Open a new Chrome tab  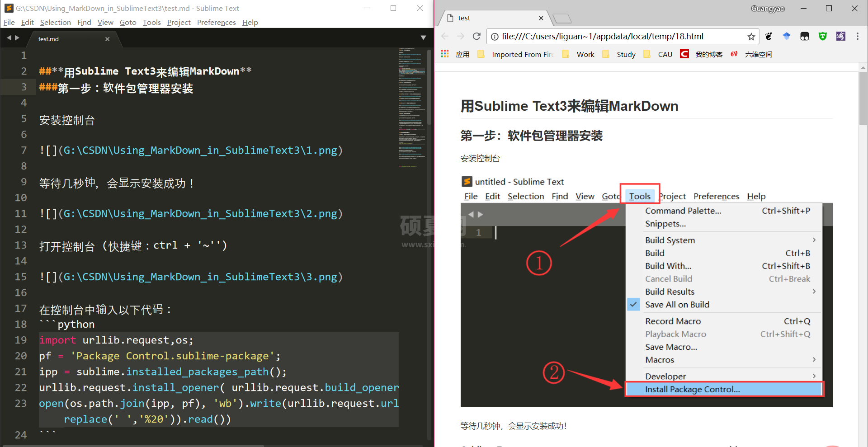[562, 18]
